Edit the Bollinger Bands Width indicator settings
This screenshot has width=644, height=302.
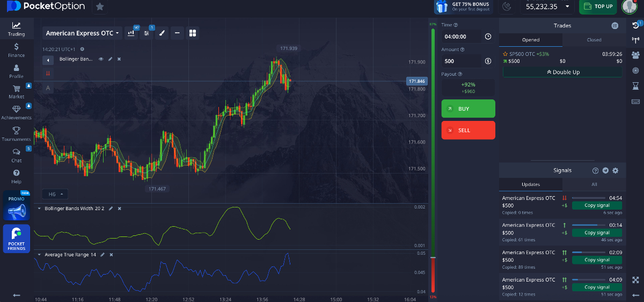(x=111, y=208)
